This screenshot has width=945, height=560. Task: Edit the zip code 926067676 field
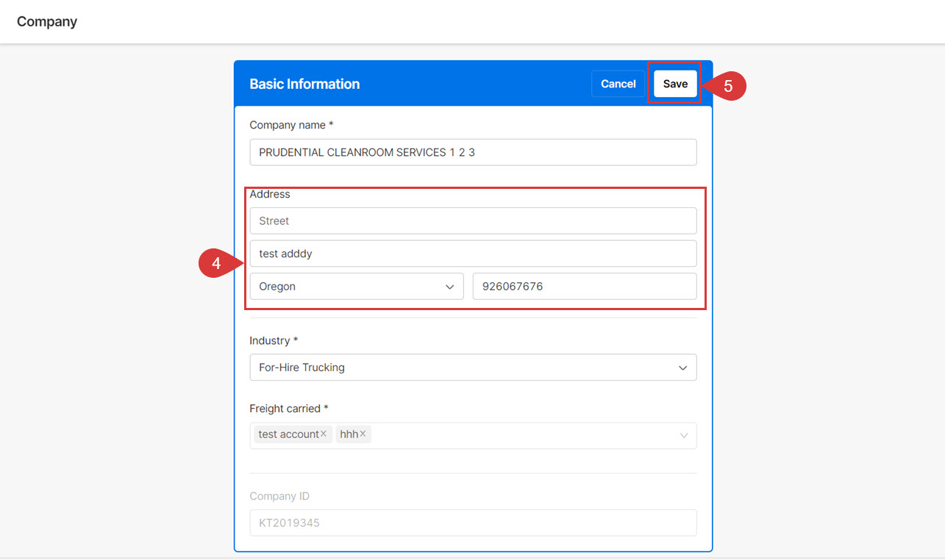(x=585, y=287)
